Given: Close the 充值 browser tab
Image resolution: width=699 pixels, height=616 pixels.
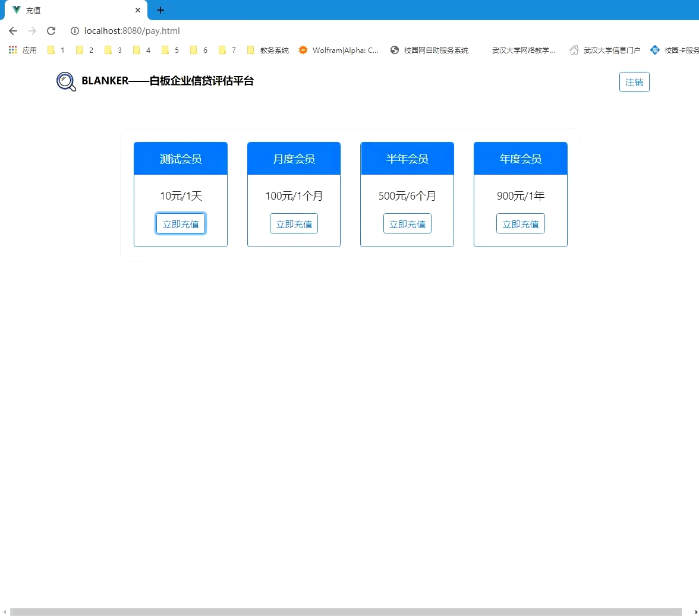Looking at the screenshot, I should pos(138,10).
